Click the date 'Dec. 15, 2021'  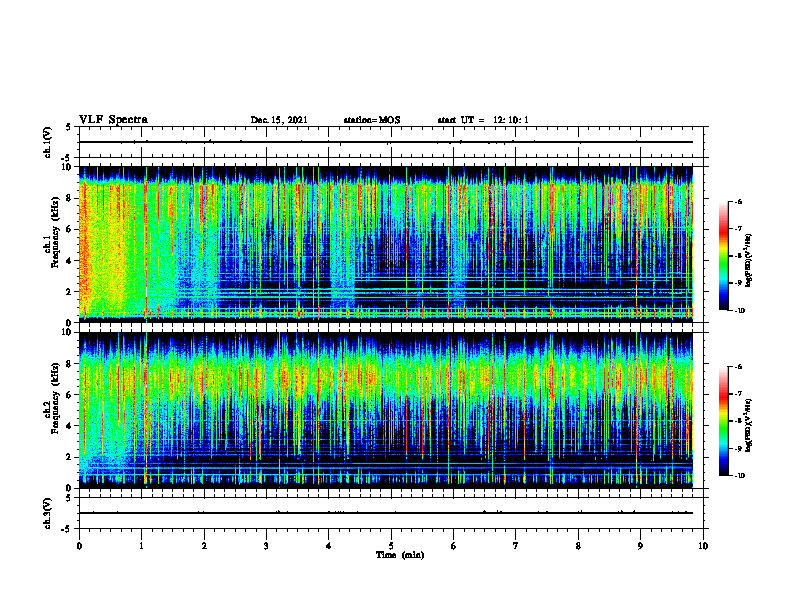point(279,120)
